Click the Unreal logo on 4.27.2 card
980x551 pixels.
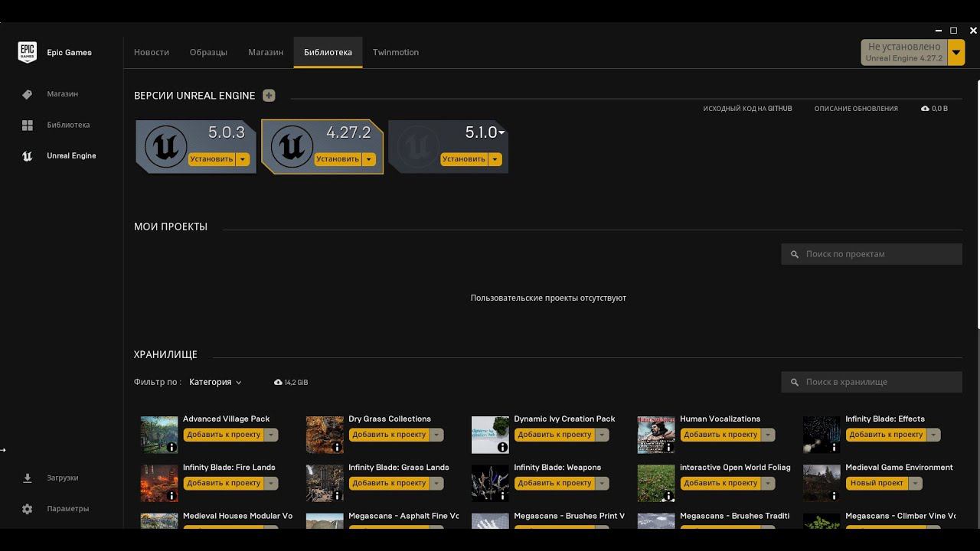tap(292, 146)
